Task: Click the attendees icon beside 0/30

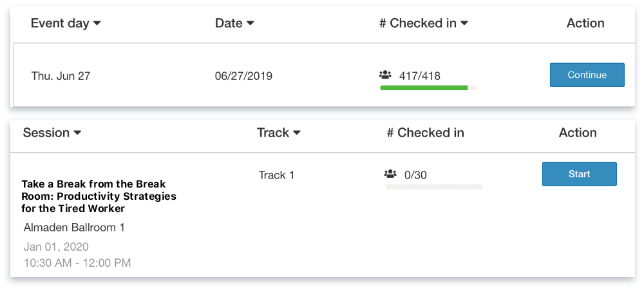Action: pyautogui.click(x=390, y=174)
